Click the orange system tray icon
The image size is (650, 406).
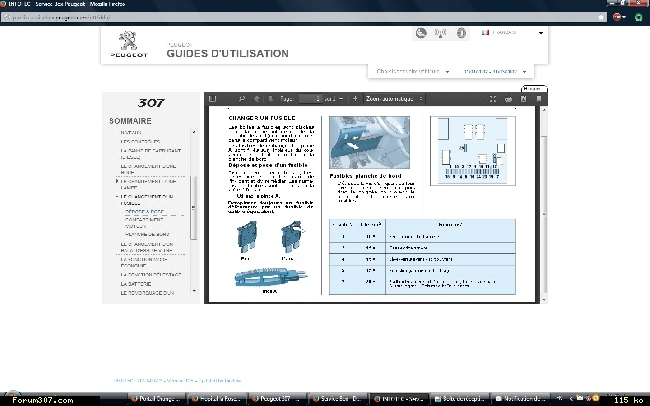pyautogui.click(x=596, y=398)
